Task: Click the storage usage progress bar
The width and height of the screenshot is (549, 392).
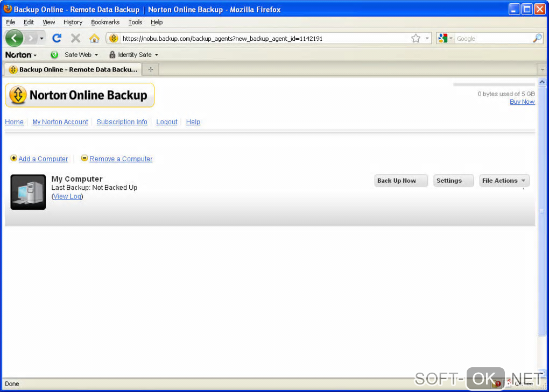Action: [x=494, y=84]
